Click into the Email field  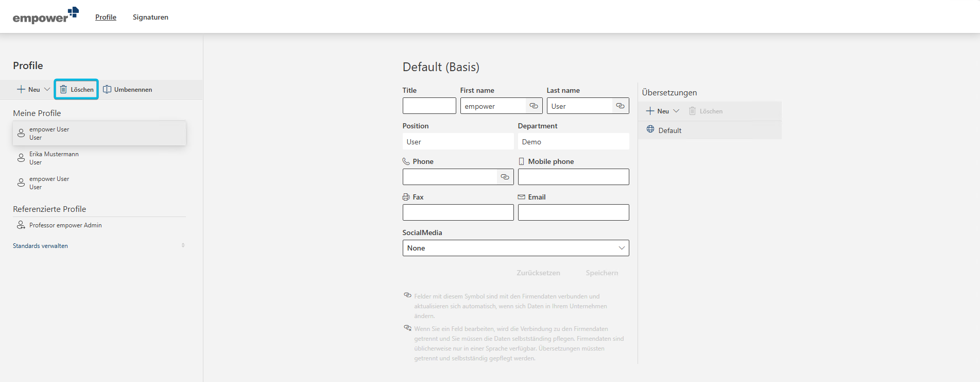point(574,212)
